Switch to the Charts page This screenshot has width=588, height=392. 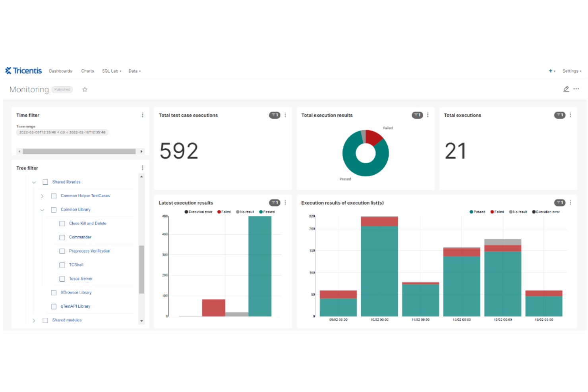pyautogui.click(x=87, y=71)
